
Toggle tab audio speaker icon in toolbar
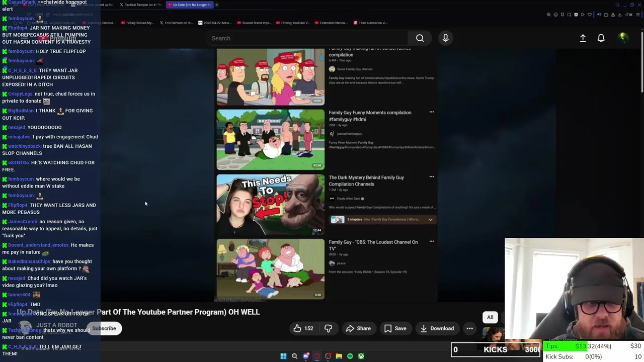599,15
